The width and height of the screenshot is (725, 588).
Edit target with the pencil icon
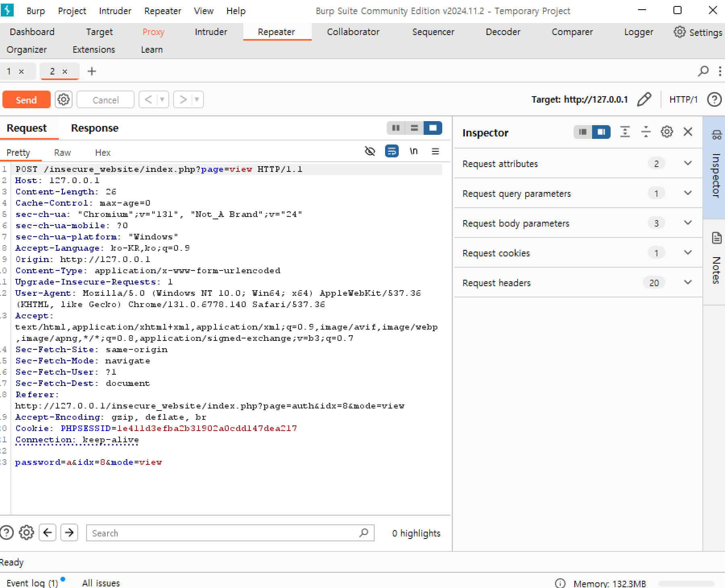coord(644,99)
